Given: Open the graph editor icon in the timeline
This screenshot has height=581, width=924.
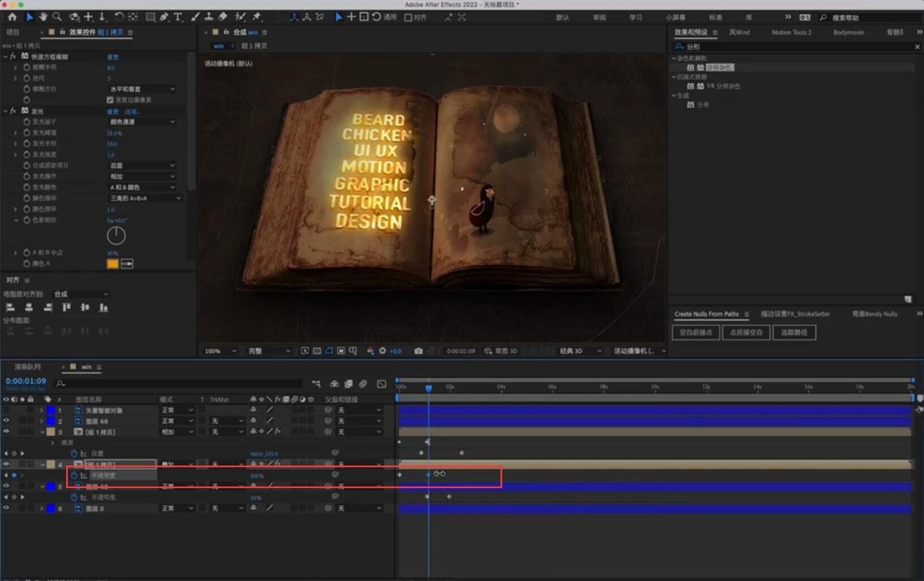Looking at the screenshot, I should pos(382,384).
